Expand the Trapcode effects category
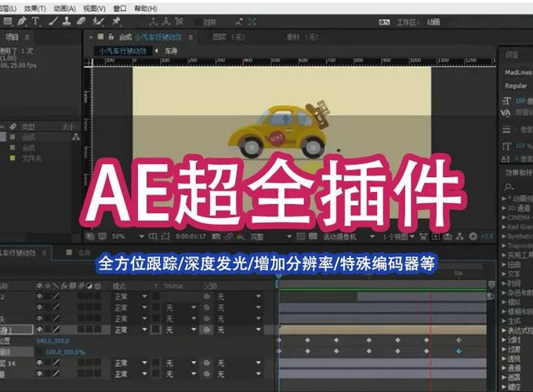 (x=504, y=245)
